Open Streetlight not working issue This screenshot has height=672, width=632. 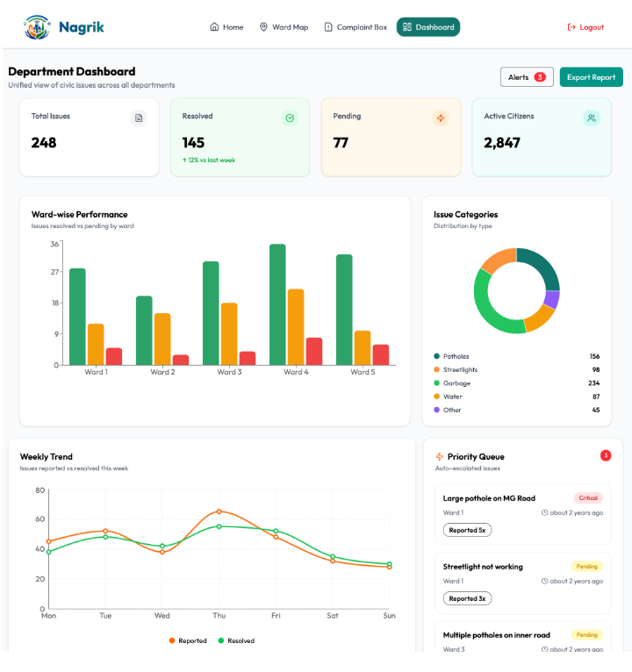[523, 583]
